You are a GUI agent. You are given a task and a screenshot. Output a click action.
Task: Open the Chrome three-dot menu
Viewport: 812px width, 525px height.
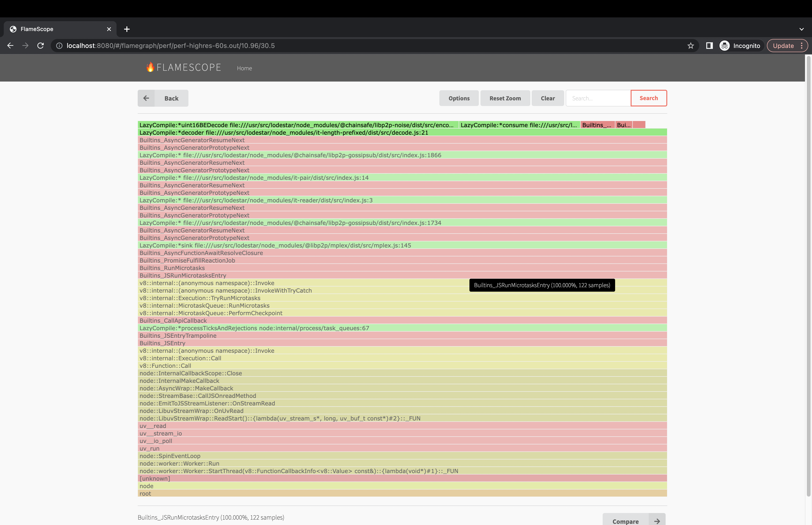[801, 46]
